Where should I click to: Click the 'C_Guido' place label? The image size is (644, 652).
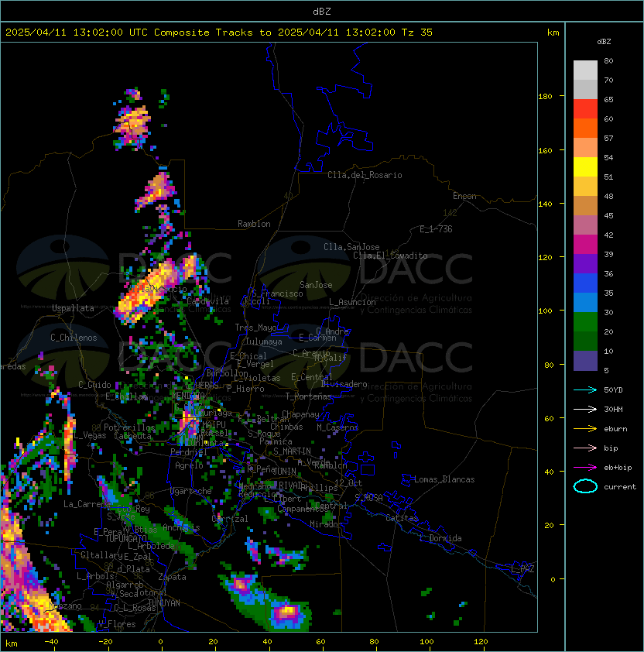pyautogui.click(x=94, y=385)
